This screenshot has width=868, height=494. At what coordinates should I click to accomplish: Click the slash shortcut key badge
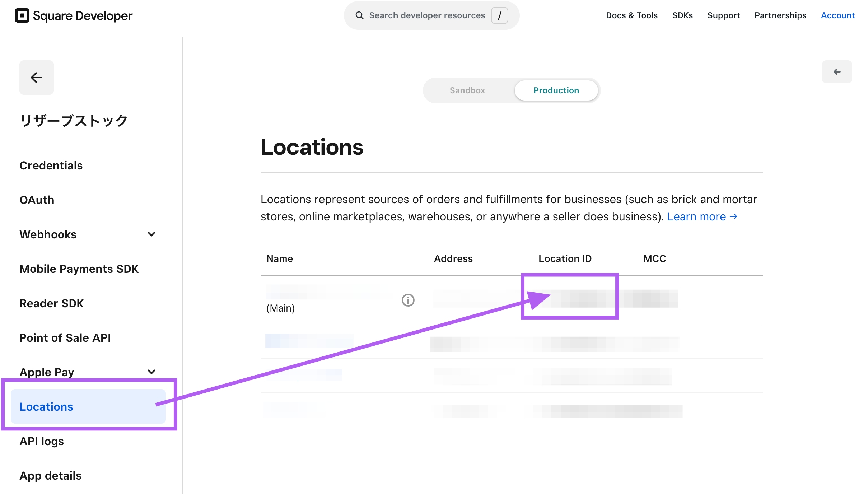(x=499, y=15)
